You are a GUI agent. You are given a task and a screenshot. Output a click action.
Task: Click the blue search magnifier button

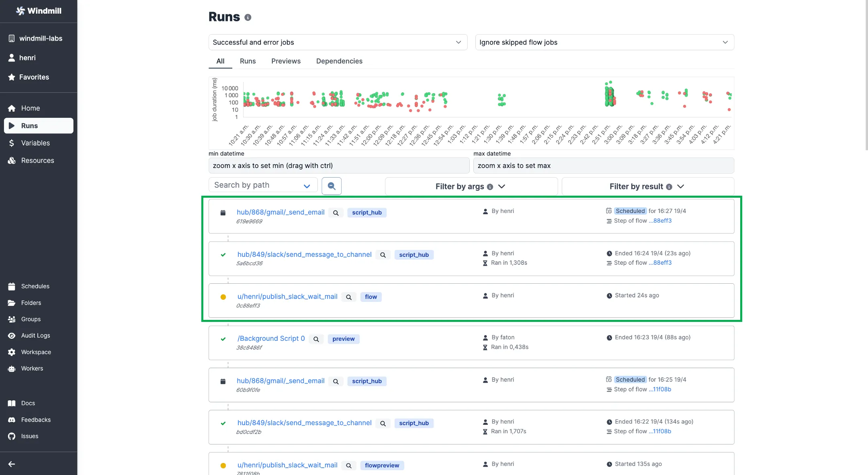click(x=332, y=186)
